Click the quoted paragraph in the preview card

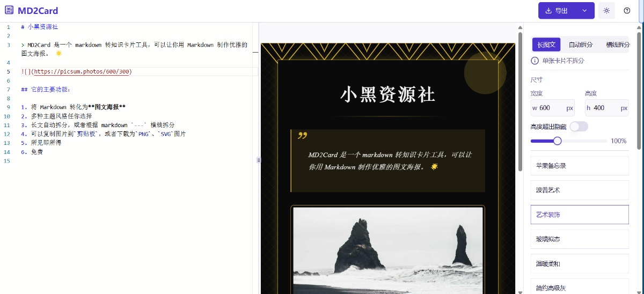(x=390, y=161)
